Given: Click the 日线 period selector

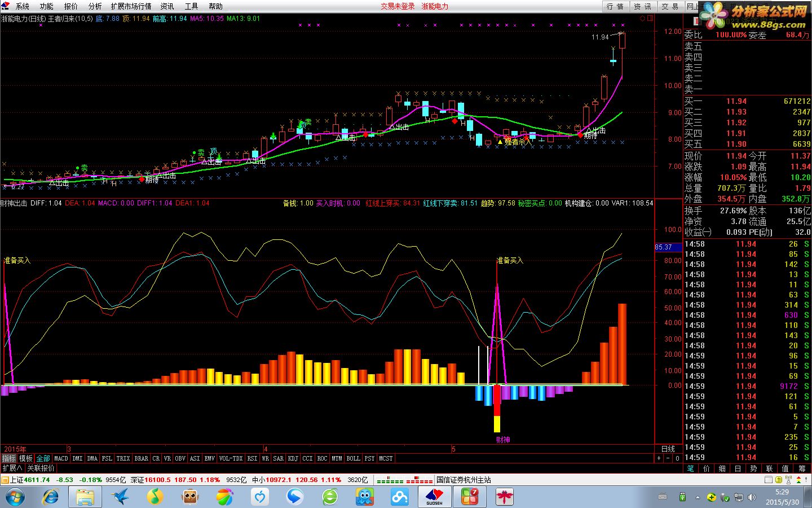Looking at the screenshot, I should tap(668, 449).
